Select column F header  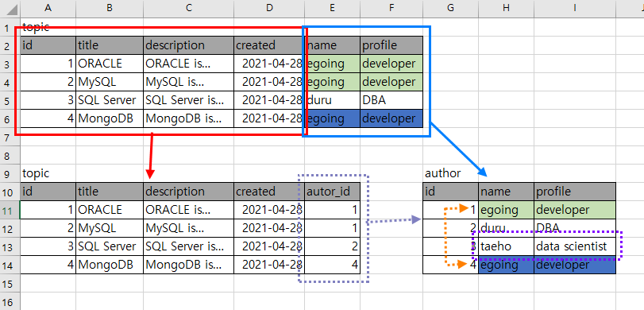(x=391, y=8)
